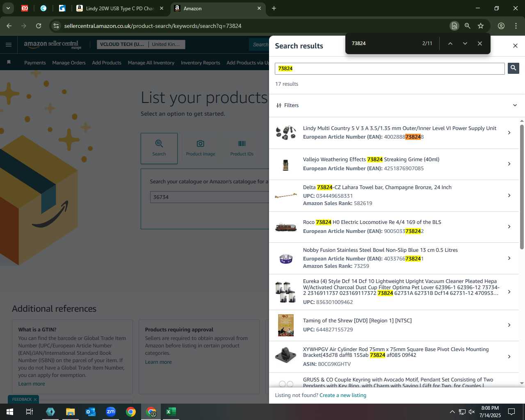Open Outlook from the taskbar
Image resolution: width=525 pixels, height=420 pixels.
click(91, 412)
